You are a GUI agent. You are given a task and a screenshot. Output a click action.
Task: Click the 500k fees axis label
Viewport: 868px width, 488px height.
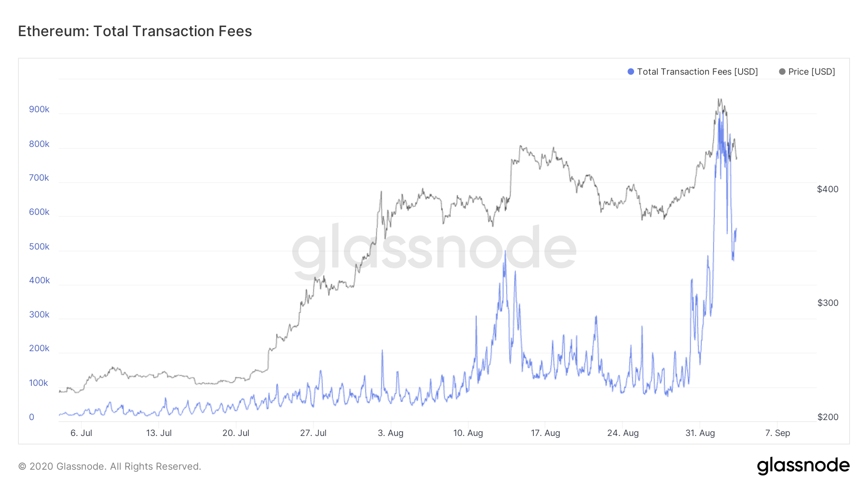pyautogui.click(x=39, y=247)
